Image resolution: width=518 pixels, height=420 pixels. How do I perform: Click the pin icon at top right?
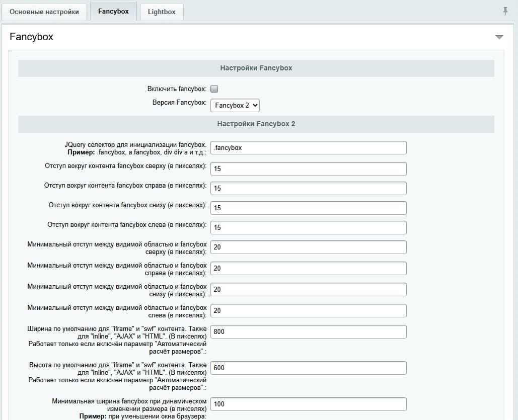(505, 11)
